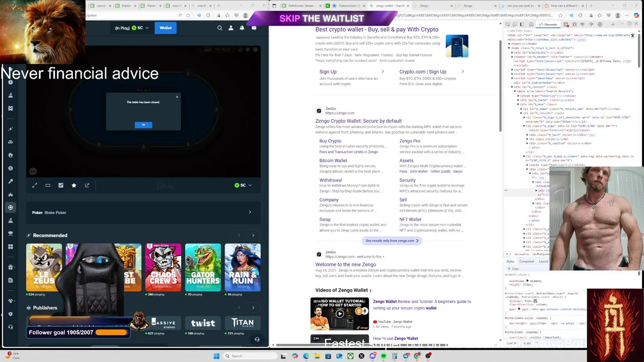Open new tab in left browser window
Image resolution: width=644 pixels, height=362 pixels.
tap(218, 6)
